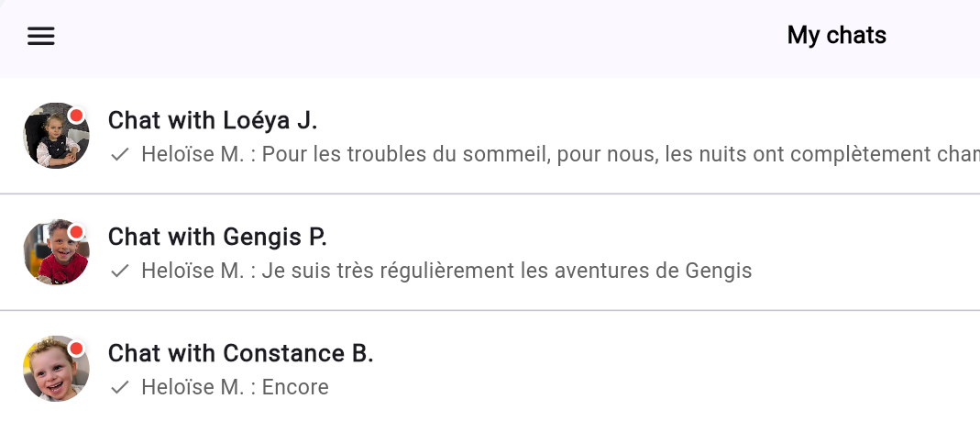The image size is (980, 421).
Task: Click Gengis P.'s profile photo
Action: [x=54, y=254]
